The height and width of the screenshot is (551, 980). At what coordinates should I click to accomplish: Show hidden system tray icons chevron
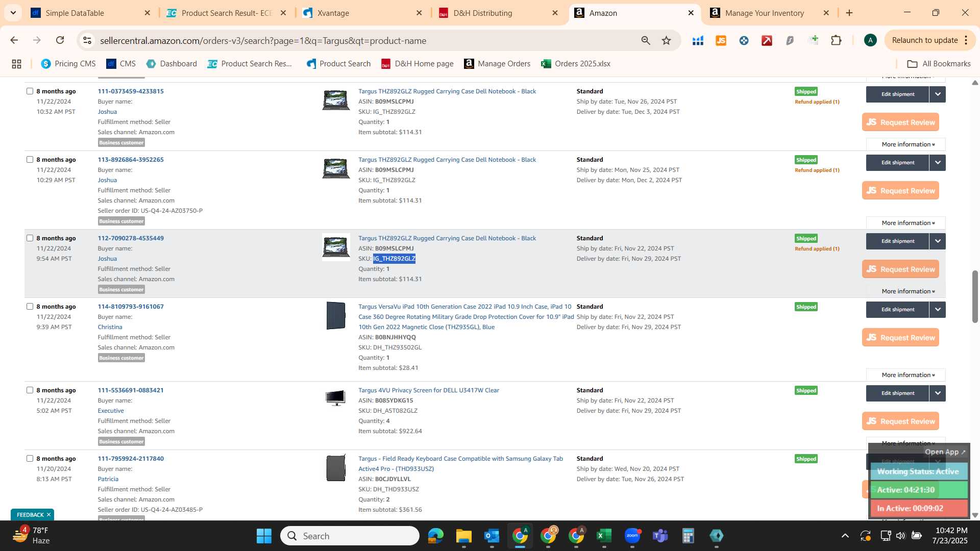845,536
